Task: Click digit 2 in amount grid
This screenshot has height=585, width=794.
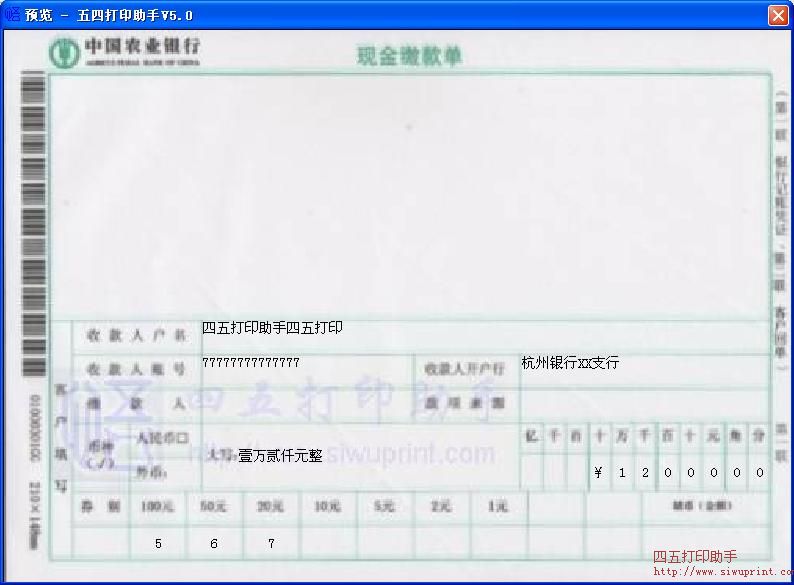Action: (x=645, y=473)
